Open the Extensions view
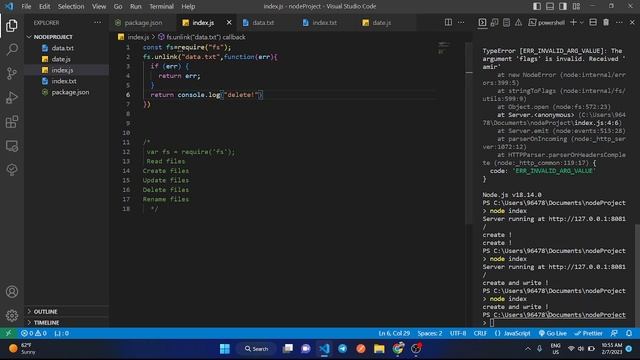The width and height of the screenshot is (640, 360). click(12, 122)
